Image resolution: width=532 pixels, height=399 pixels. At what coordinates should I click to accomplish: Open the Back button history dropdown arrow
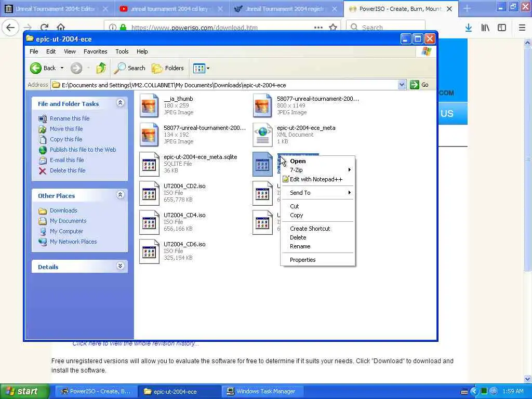coord(62,68)
